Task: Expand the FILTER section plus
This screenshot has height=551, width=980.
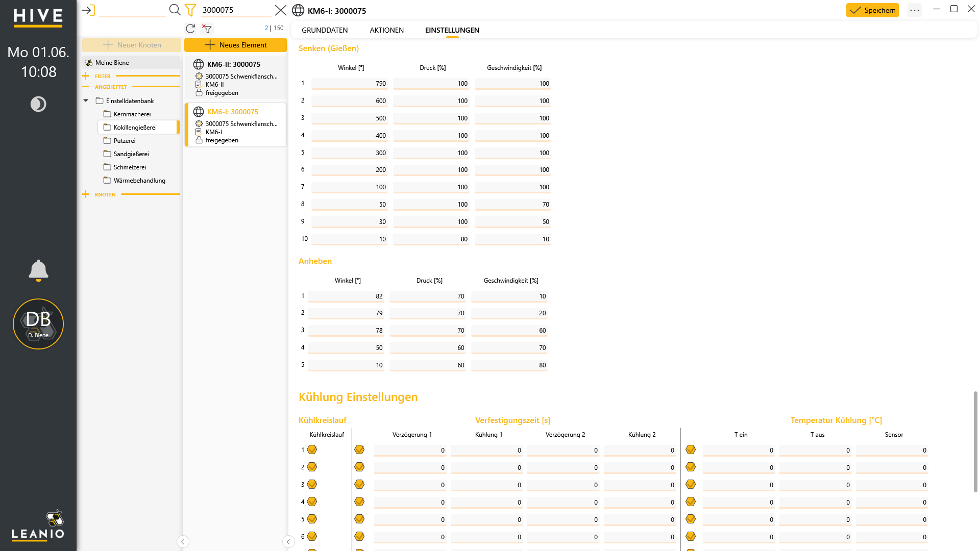Action: [x=86, y=76]
